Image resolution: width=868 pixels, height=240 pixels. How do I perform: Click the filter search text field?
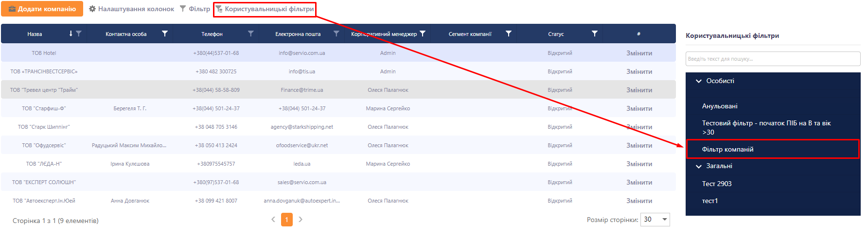tap(772, 59)
